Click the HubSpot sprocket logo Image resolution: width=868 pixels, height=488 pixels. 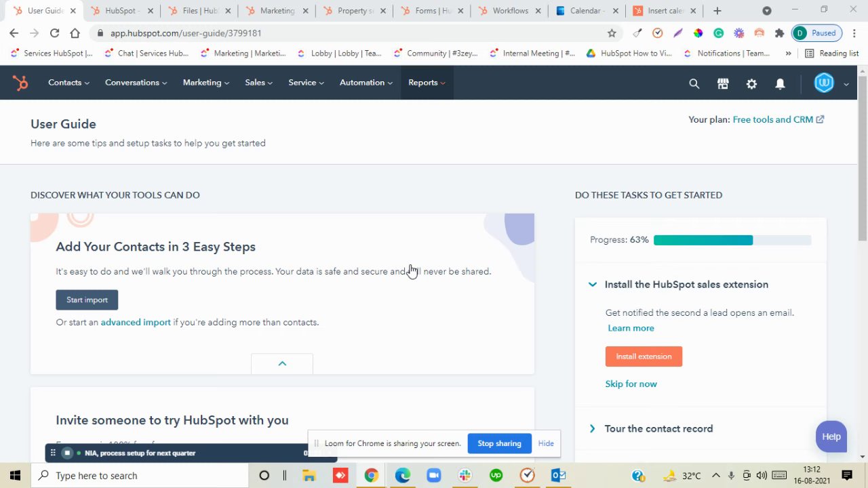(x=20, y=83)
